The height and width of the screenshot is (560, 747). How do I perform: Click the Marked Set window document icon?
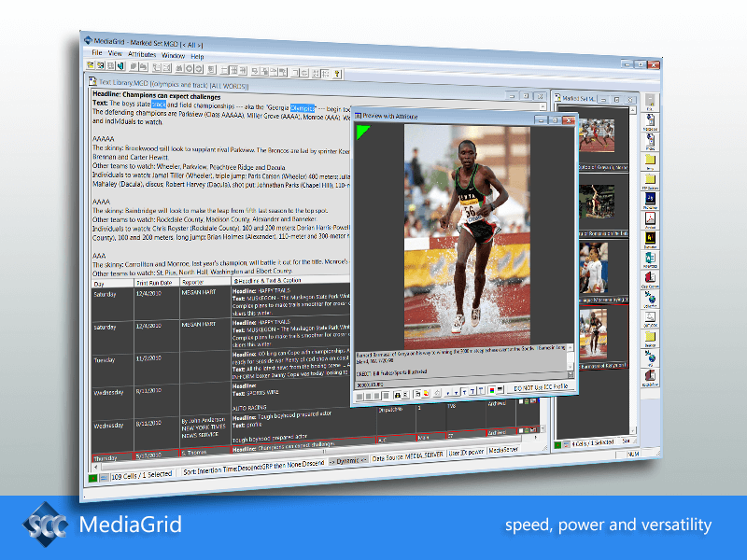(x=557, y=98)
